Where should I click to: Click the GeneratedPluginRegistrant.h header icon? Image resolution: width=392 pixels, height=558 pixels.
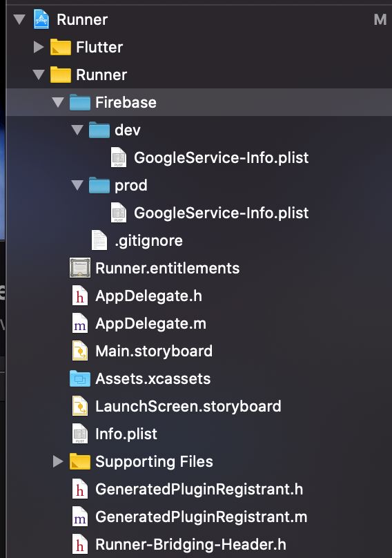pos(79,489)
